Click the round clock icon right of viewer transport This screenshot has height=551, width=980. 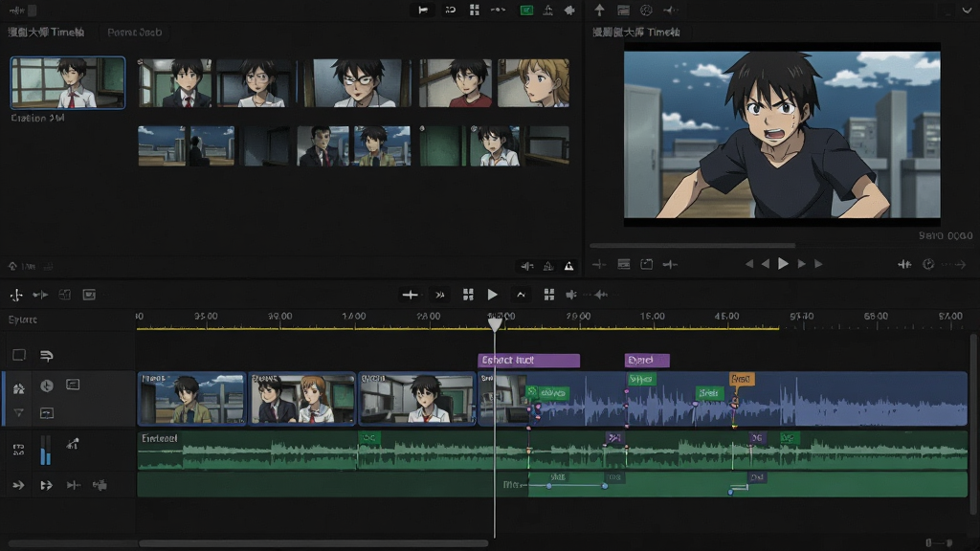(928, 264)
